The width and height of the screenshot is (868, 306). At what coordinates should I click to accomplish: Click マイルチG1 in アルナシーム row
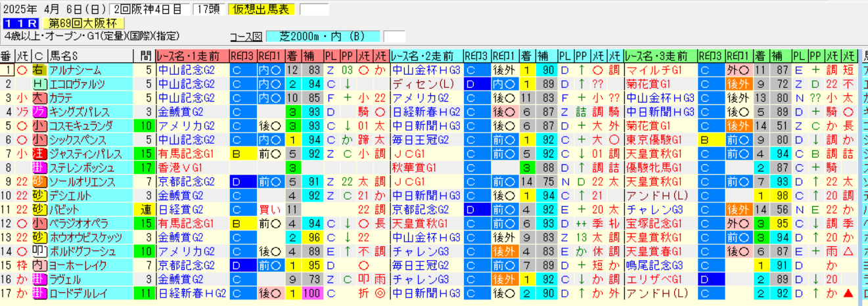(660, 70)
